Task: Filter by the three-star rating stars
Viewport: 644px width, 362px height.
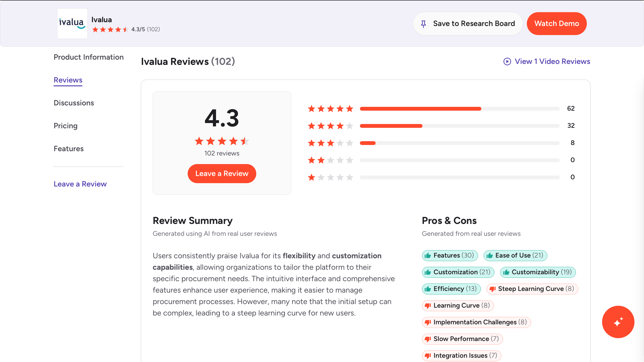Action: [x=330, y=143]
